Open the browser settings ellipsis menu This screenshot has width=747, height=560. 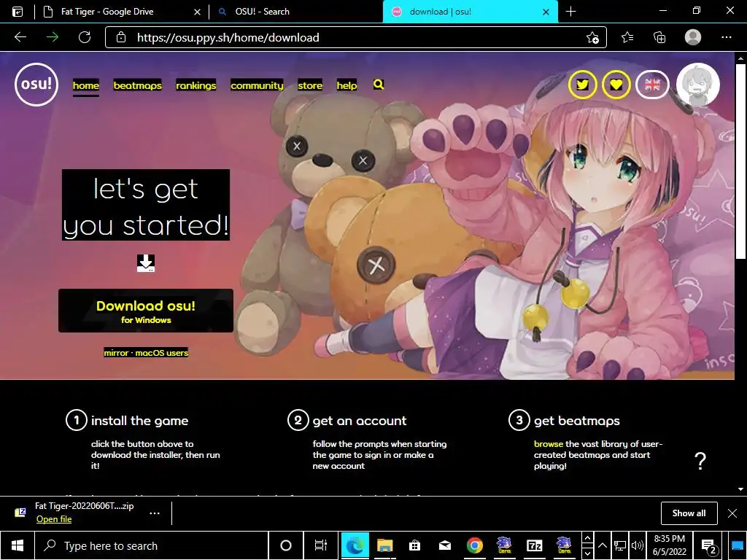726,37
